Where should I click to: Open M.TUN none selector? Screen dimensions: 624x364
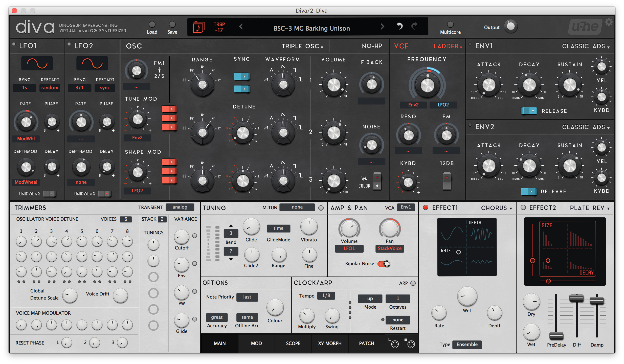tap(297, 207)
